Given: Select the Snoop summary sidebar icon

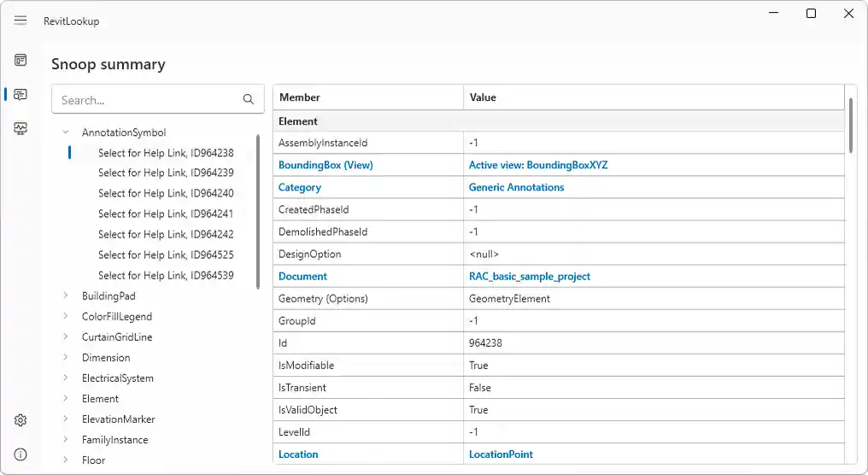Looking at the screenshot, I should point(21,95).
